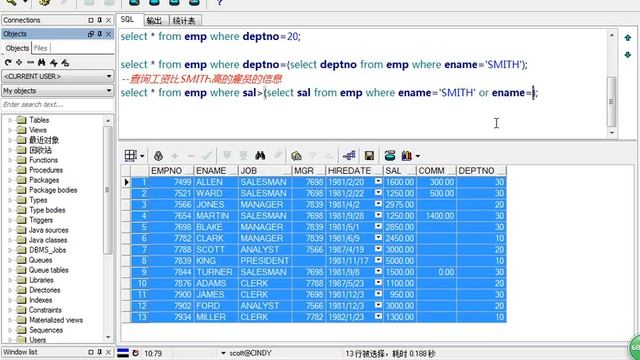
Task: Click the green down arrow beside SQL editor
Action: (x=628, y=54)
